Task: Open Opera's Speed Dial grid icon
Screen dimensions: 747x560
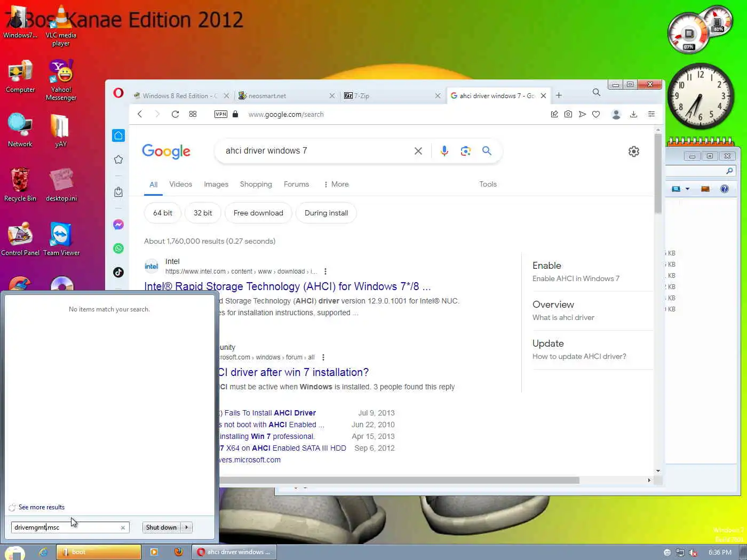Action: 193,114
